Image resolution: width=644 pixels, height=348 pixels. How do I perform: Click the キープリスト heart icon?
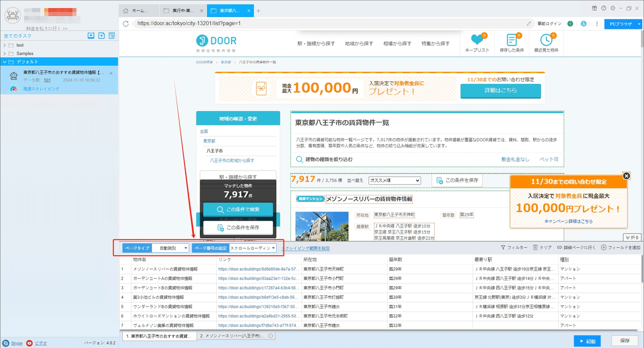click(476, 40)
